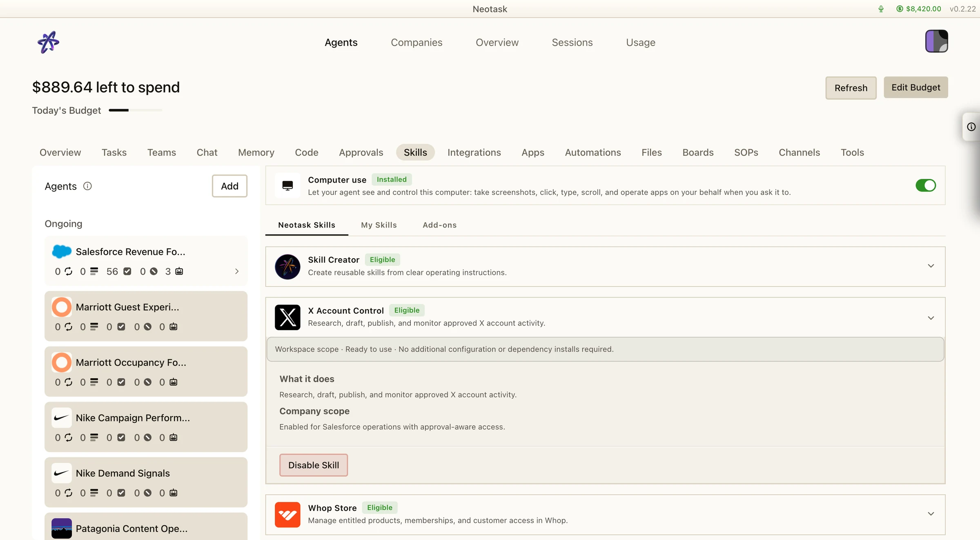Click the Eligible badge on Whop Store
This screenshot has height=540, width=980.
click(380, 508)
